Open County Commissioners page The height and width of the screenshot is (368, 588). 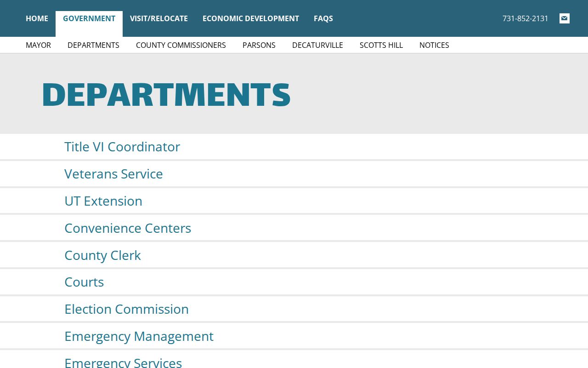coord(181,45)
